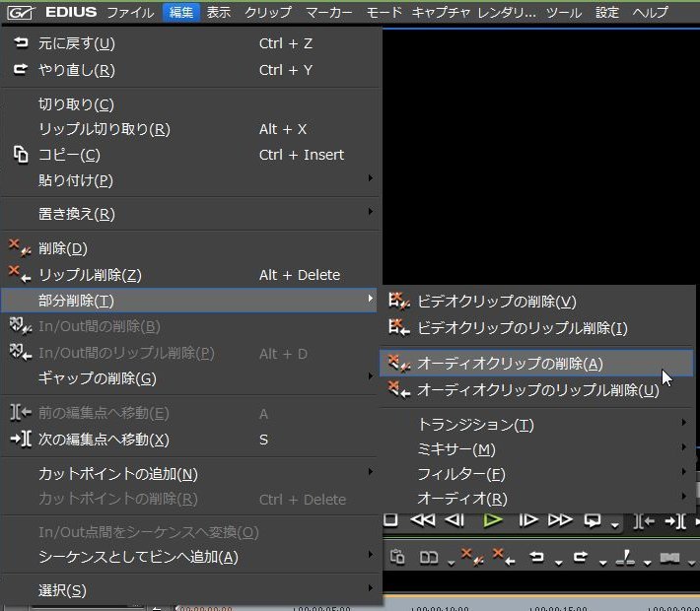Click the Undo toolbar icon

(537, 557)
